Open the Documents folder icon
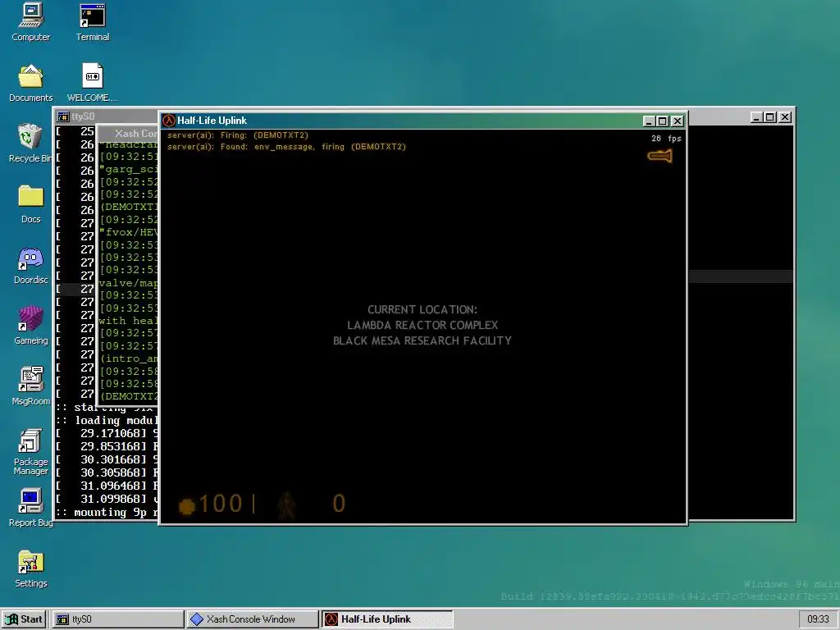The image size is (840, 630). coord(30,83)
